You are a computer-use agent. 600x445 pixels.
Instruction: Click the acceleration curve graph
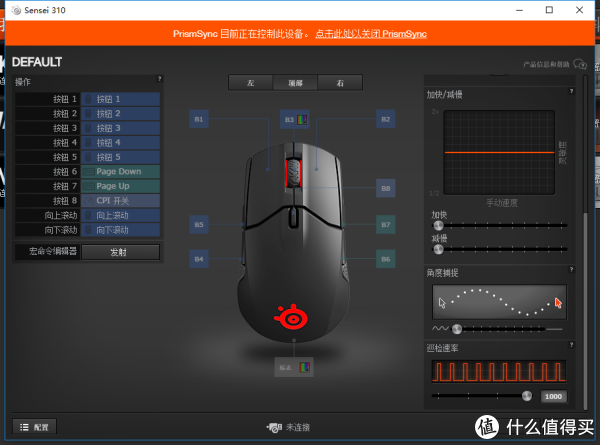499,153
